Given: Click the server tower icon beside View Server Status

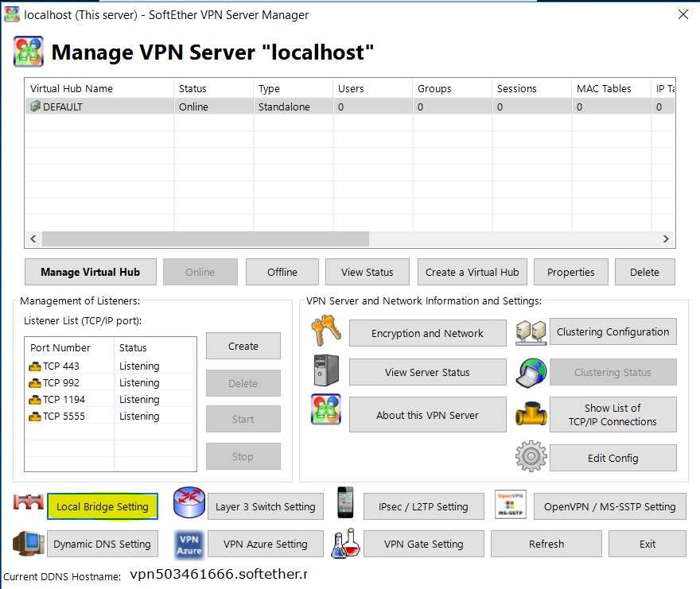Looking at the screenshot, I should (326, 370).
